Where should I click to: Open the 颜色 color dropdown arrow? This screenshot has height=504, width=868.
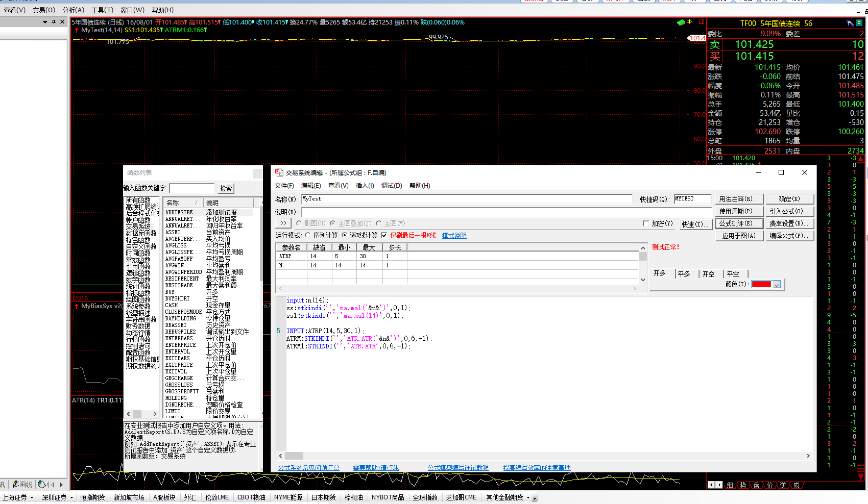click(777, 284)
